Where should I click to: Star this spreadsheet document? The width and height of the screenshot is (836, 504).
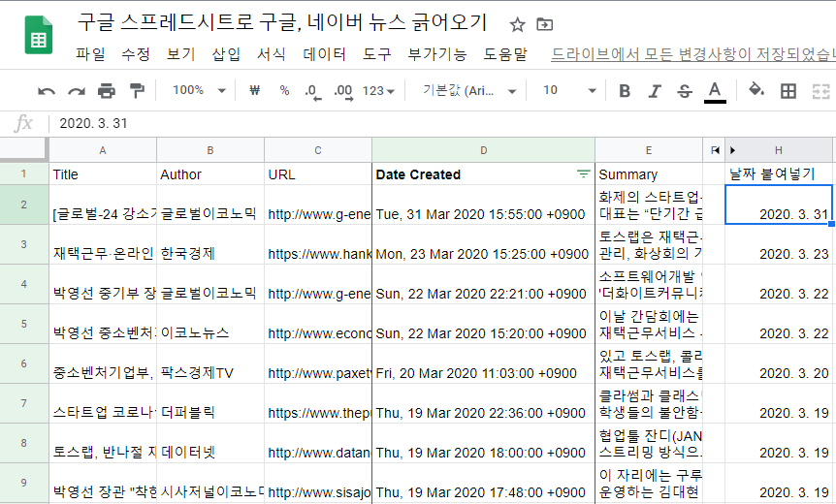click(517, 24)
